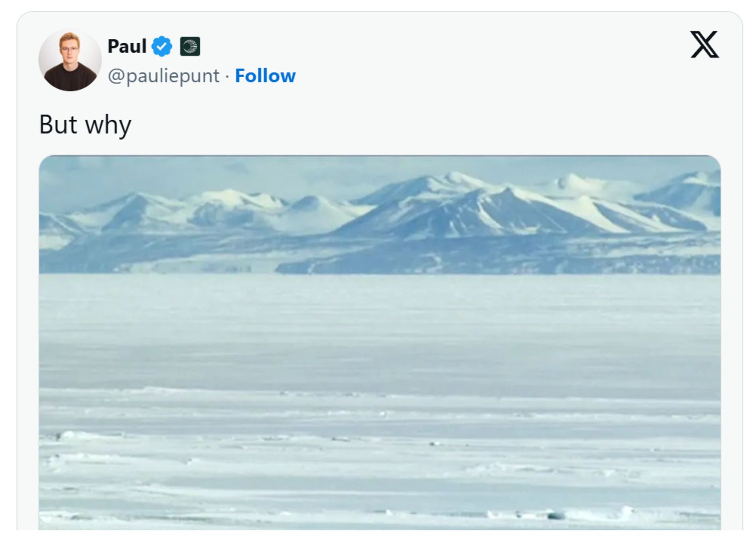Click the display name Paul
Viewport: 756px width, 549px height.
click(x=127, y=46)
